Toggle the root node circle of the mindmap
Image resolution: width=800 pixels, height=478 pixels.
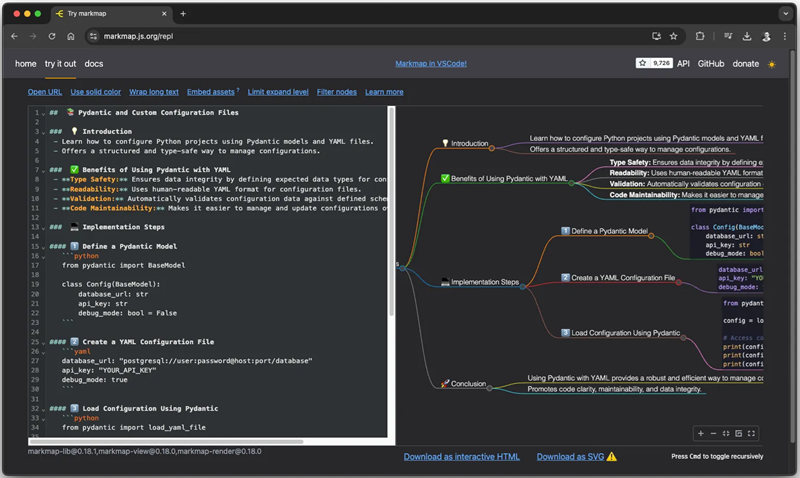[x=403, y=268]
